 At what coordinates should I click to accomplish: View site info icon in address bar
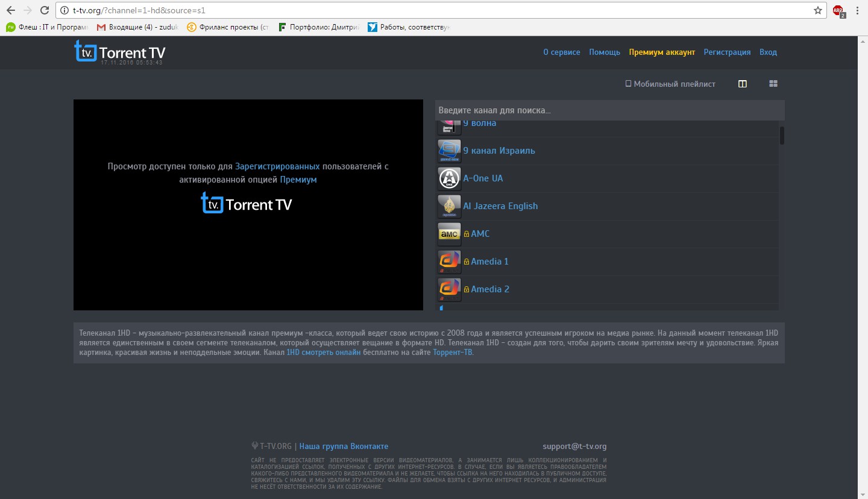(64, 10)
